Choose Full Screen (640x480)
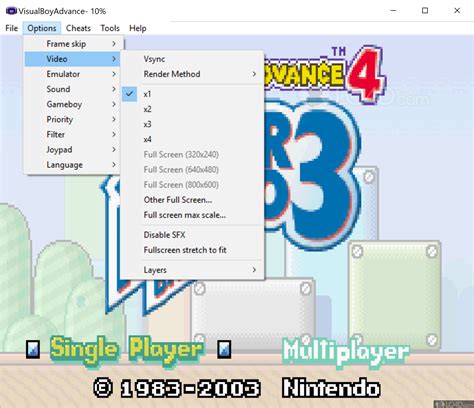Viewport: 474px width, 408px height. pyautogui.click(x=192, y=169)
